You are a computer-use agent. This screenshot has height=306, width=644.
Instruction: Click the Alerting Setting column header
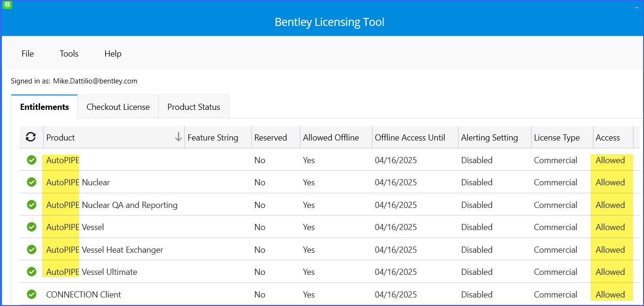point(489,138)
